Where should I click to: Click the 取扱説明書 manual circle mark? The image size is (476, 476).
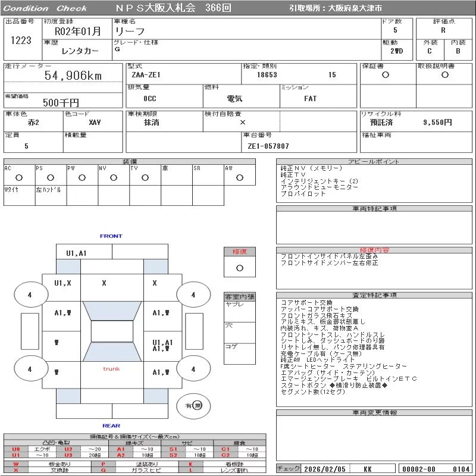click(x=444, y=75)
